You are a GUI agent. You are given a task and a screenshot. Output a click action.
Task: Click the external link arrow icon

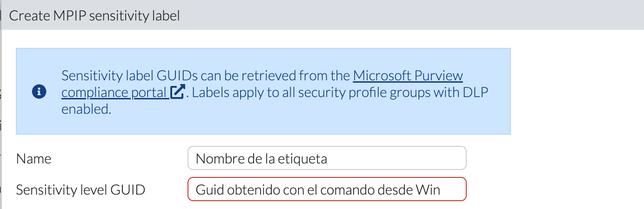177,92
